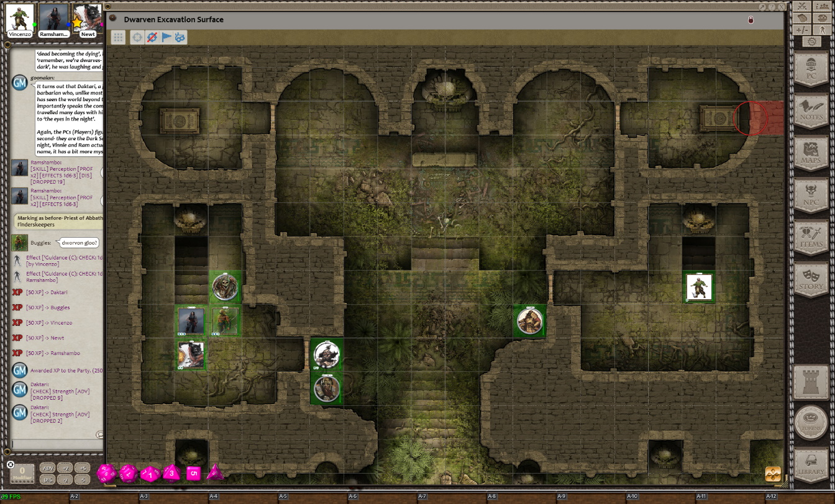Click "Awarded XP to the Party" chat message
Screen dimensions: 835x504
(66, 371)
